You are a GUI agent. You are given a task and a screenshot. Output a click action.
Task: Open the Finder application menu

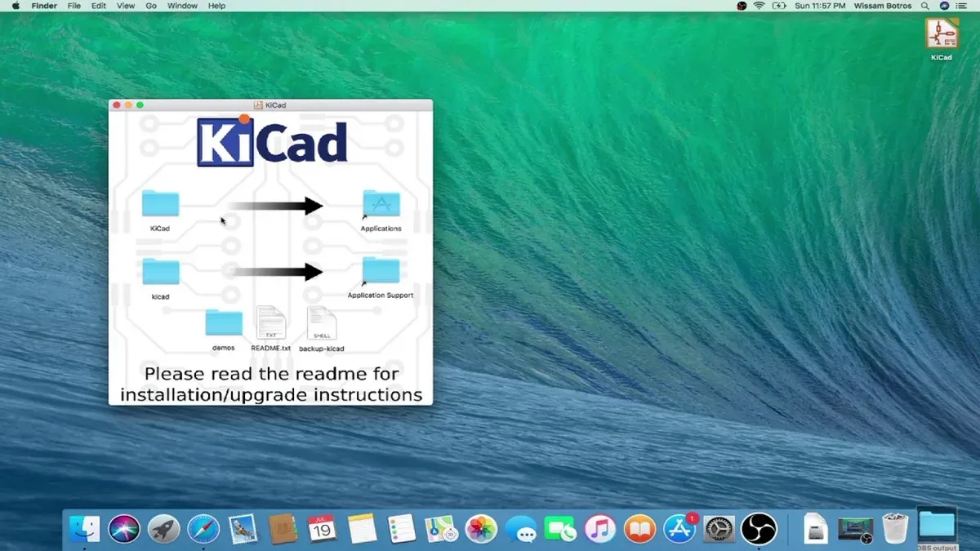click(x=44, y=6)
